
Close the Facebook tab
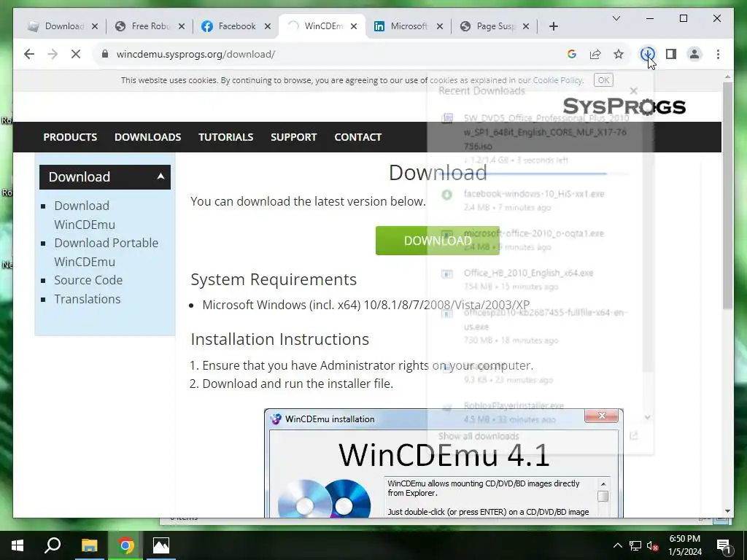tap(268, 26)
